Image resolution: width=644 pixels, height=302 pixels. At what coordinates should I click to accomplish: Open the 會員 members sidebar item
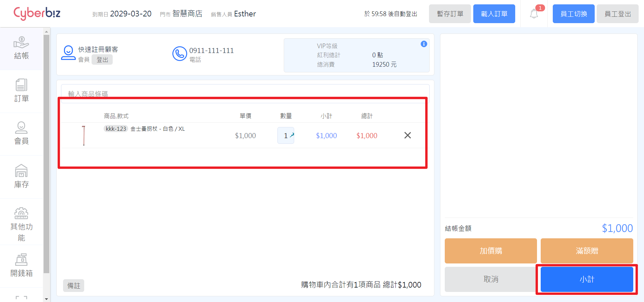[x=21, y=133]
